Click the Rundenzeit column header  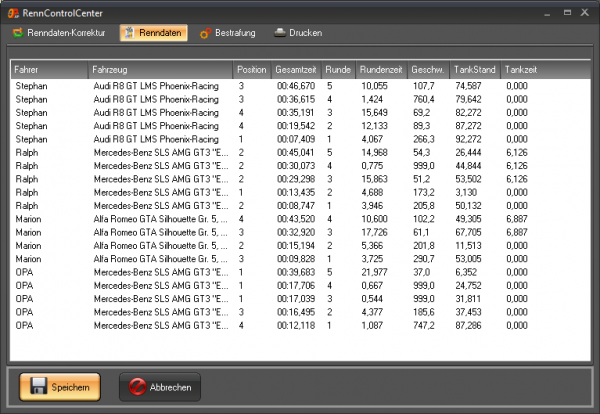click(381, 70)
